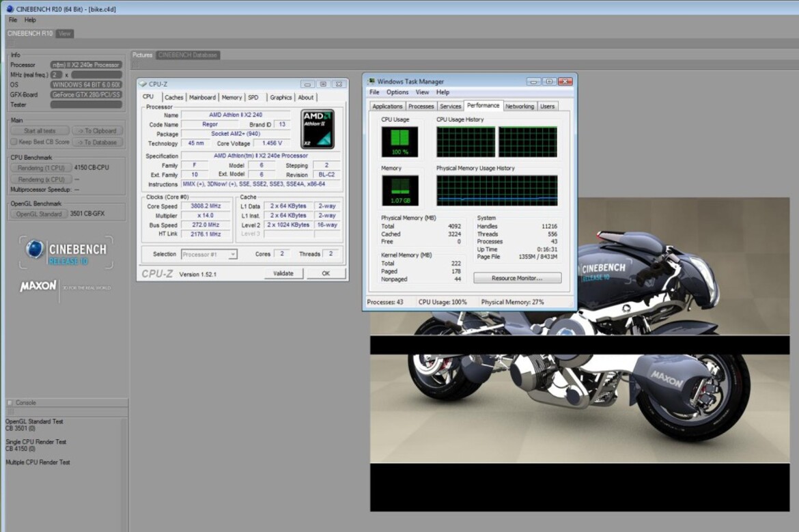Switch to the View tab in CINEBENCH
The image size is (799, 532).
(x=65, y=33)
